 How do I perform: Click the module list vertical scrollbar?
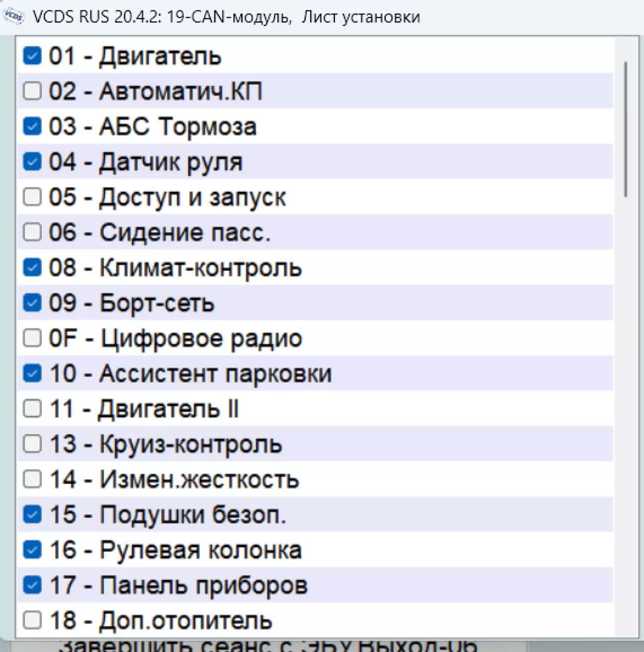626,129
